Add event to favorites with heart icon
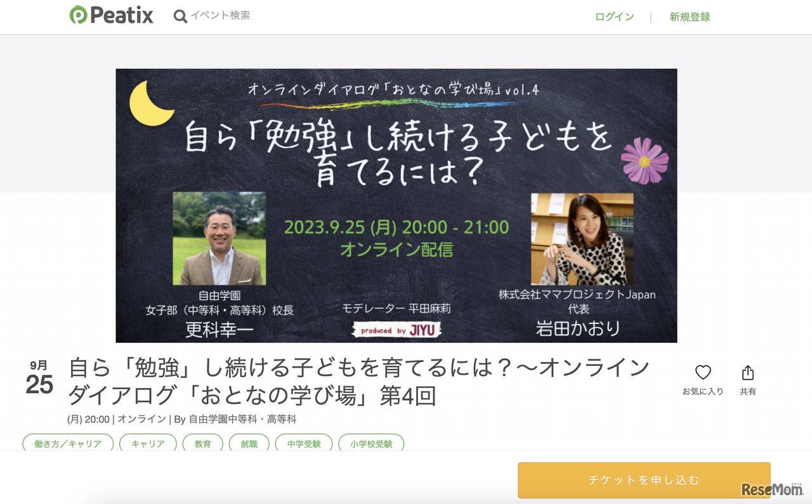812x504 pixels. click(704, 373)
